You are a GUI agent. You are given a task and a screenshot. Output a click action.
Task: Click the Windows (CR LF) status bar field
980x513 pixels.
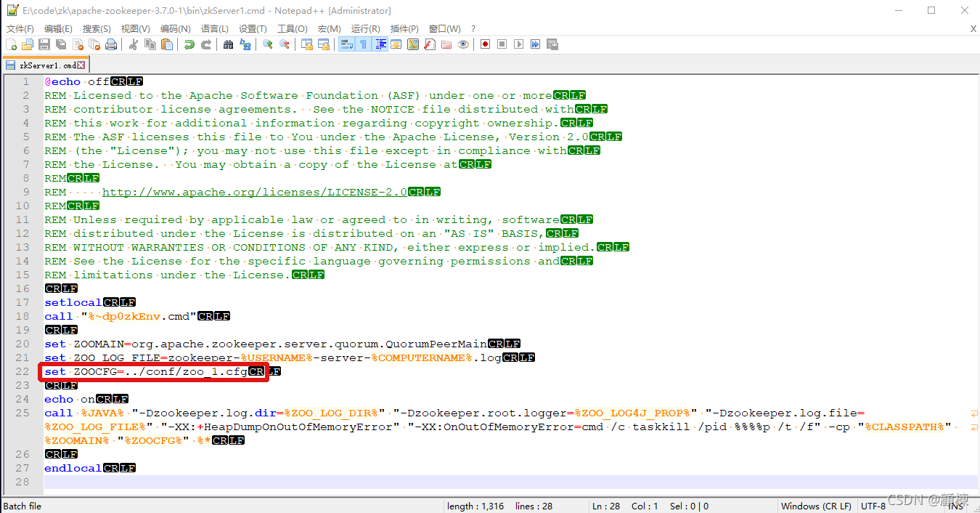(x=816, y=506)
